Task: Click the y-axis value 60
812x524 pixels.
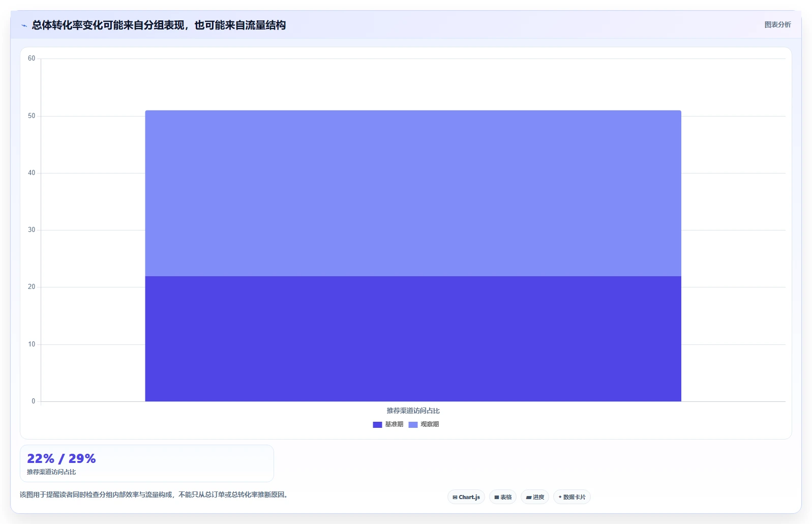Action: click(32, 59)
